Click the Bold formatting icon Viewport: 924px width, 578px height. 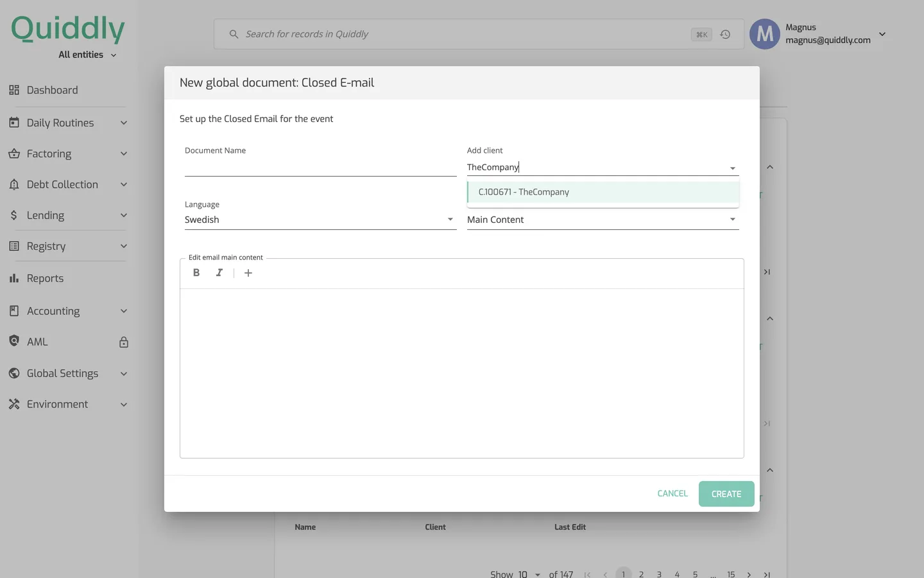(196, 273)
